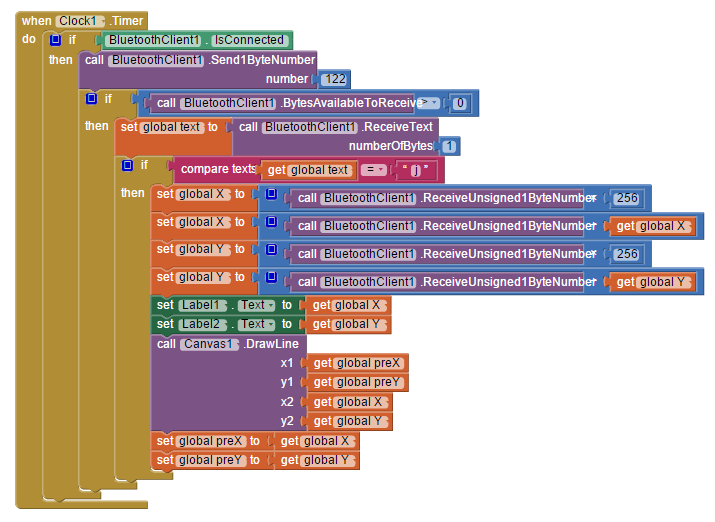Screen dimensions: 715x522
Task: Click mutator icon on BytesAvailableToReceive if block
Action: click(91, 98)
